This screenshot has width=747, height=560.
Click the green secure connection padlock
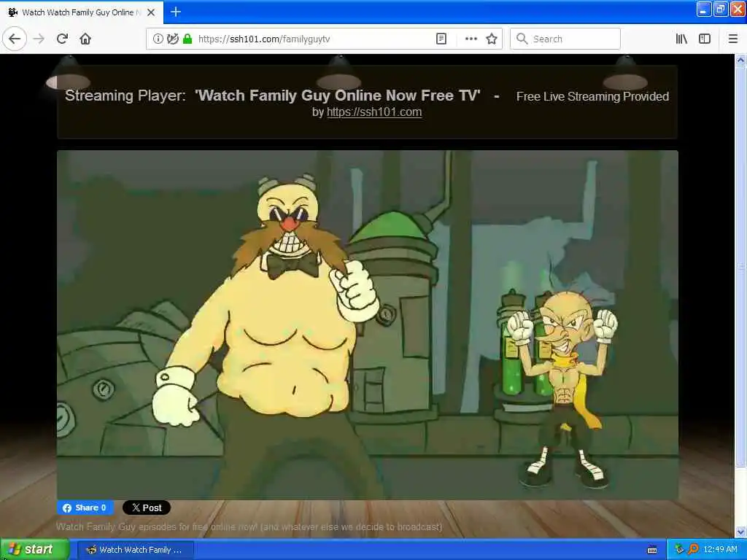click(187, 39)
